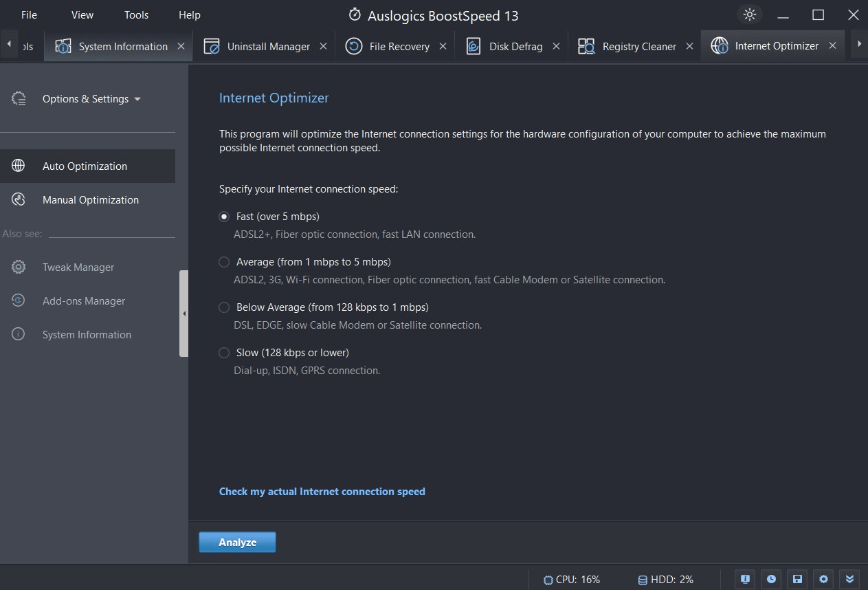Image resolution: width=868 pixels, height=590 pixels.
Task: Choose Average (from 1 mbps to 5 mbps)
Action: pyautogui.click(x=224, y=261)
